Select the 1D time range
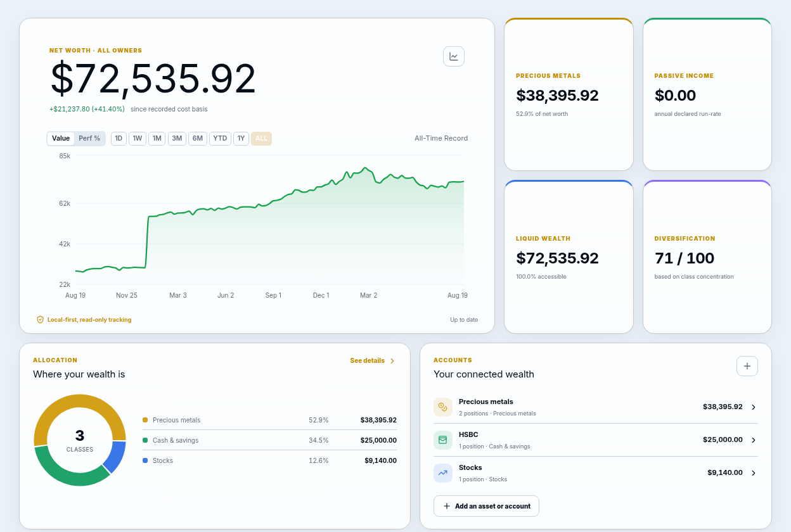791x532 pixels. [x=119, y=138]
